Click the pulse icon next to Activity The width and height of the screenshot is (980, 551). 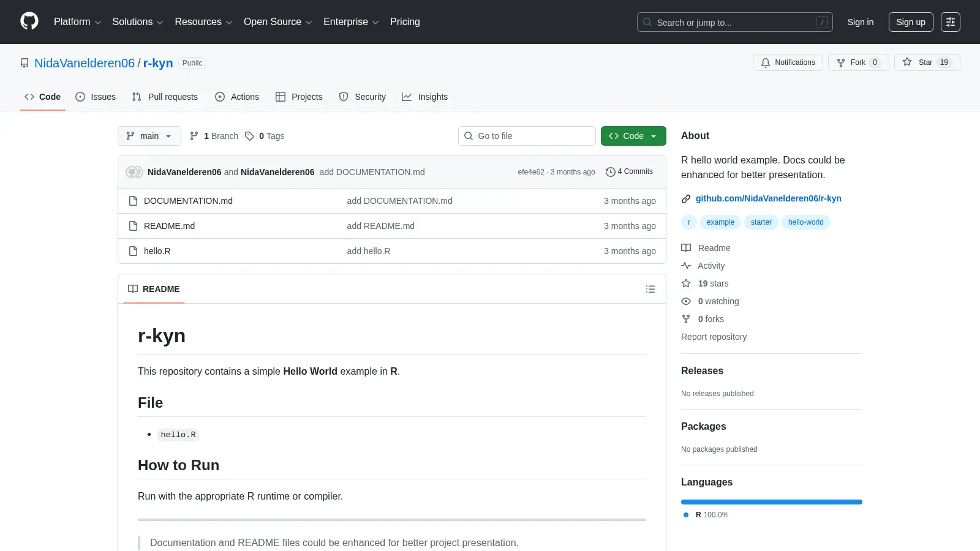pos(686,266)
